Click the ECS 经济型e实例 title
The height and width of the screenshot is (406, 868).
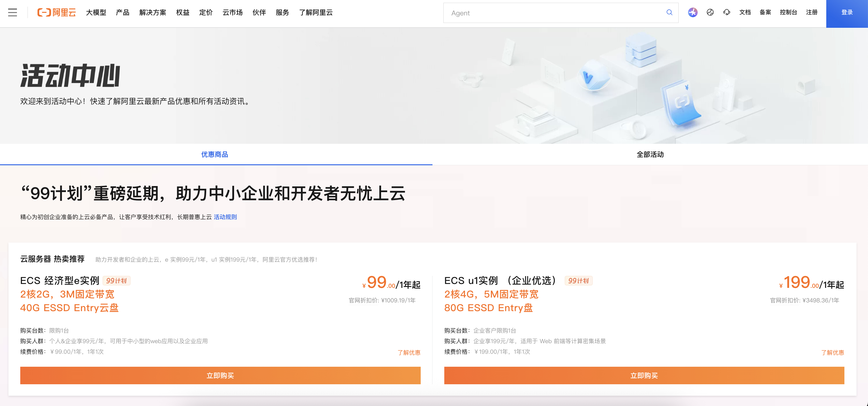[x=60, y=280]
